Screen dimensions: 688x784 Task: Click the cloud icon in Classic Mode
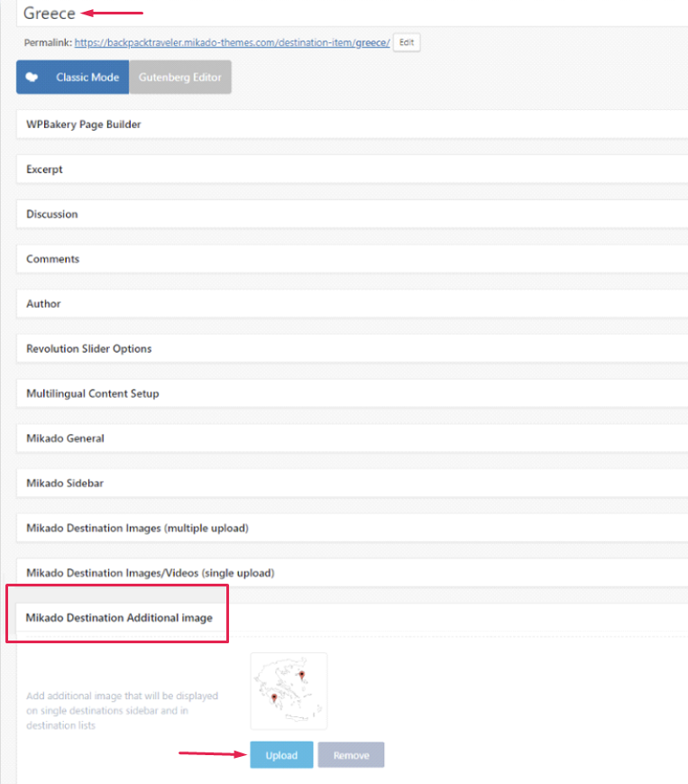click(x=32, y=78)
